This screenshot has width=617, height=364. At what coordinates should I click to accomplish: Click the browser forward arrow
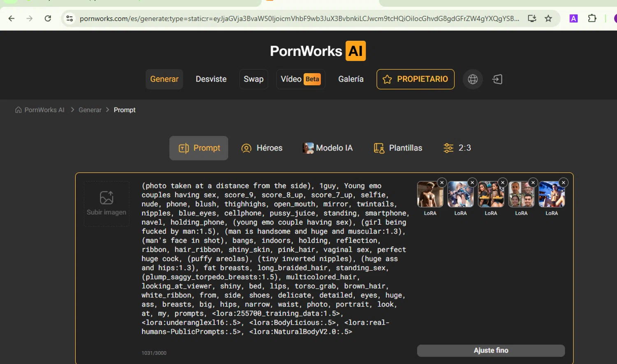click(30, 19)
